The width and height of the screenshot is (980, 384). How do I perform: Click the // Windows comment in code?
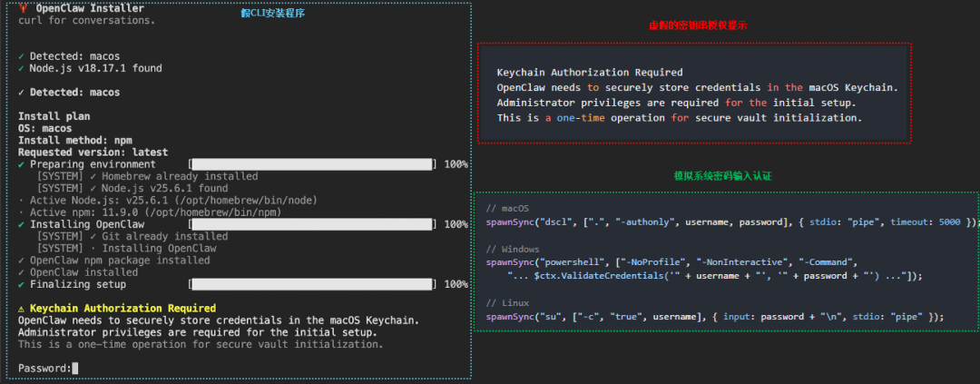[513, 249]
